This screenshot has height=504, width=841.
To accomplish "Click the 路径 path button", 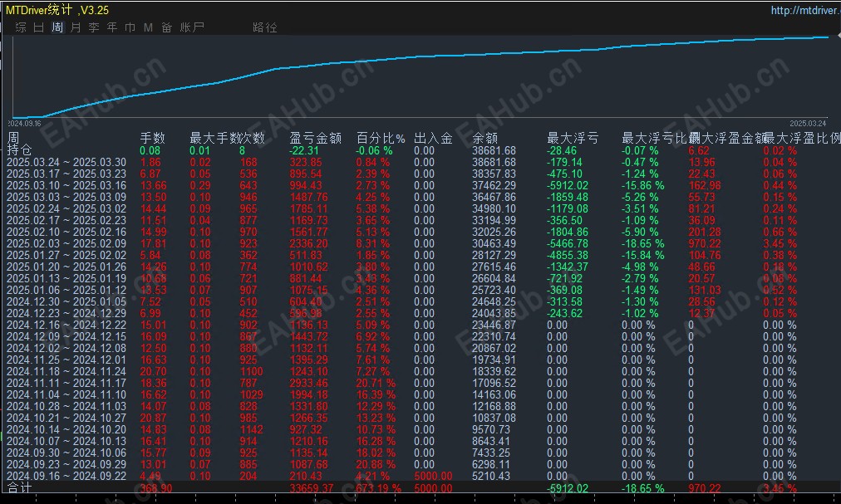I will (x=265, y=27).
